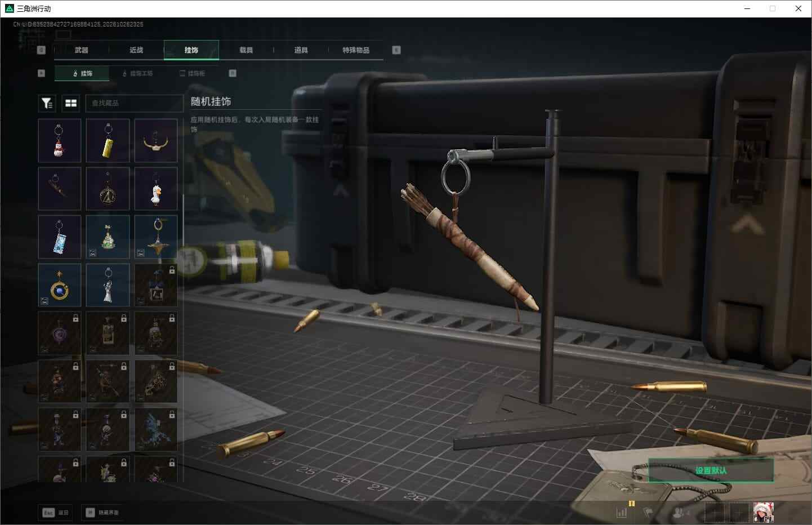Switch the grid view layout icon

pos(71,103)
